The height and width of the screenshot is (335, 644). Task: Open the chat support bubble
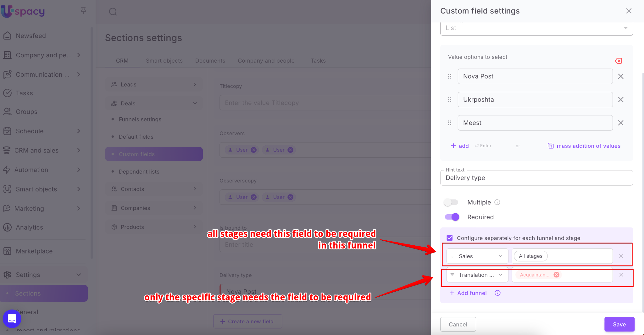click(x=12, y=319)
